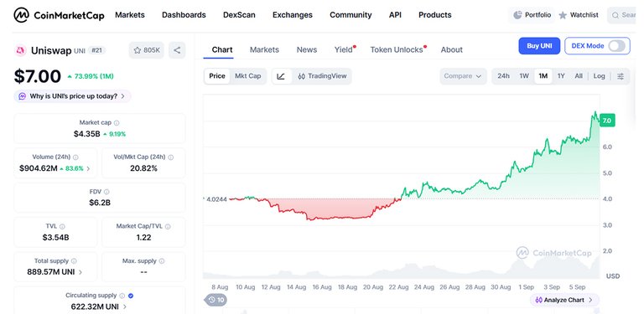Set chart range to All
644x314 pixels.
pos(579,76)
